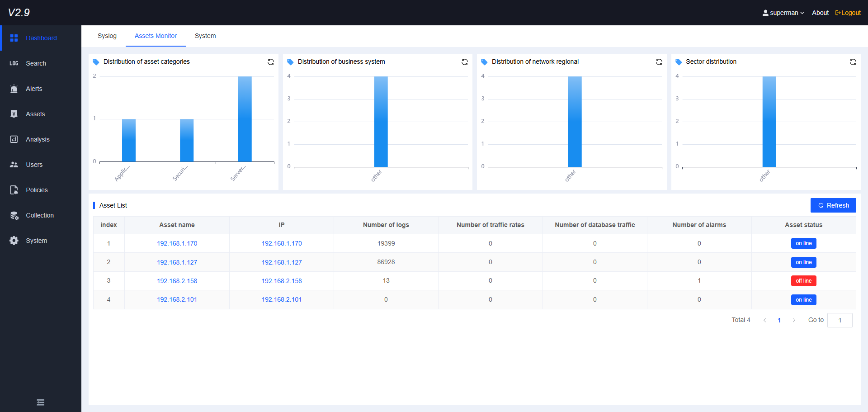Click IP column link 192.168.2.158

(x=282, y=281)
